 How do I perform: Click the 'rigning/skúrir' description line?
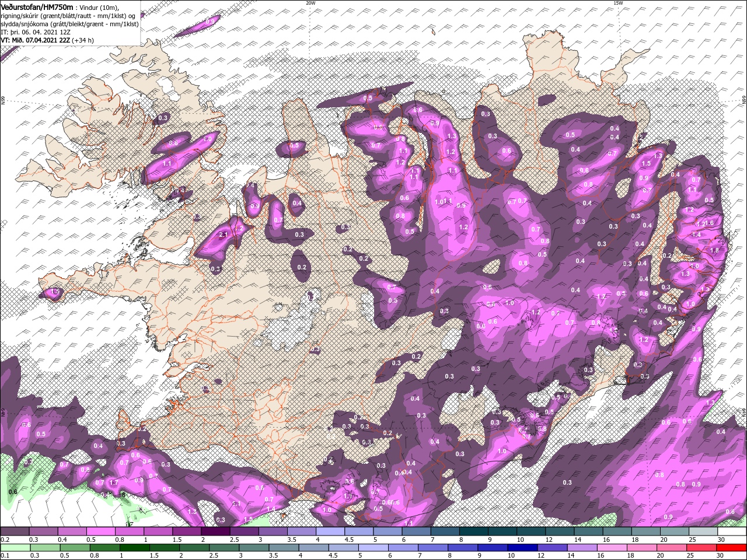[68, 16]
